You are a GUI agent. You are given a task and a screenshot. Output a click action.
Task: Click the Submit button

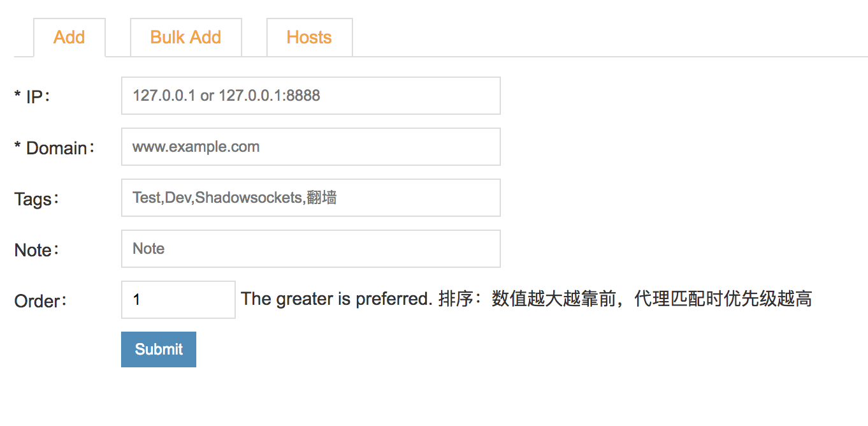coord(159,349)
